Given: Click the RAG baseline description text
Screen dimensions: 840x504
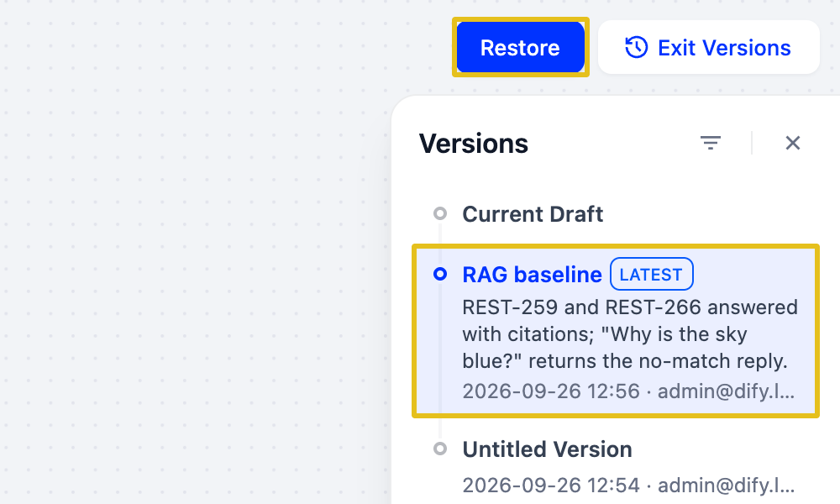Looking at the screenshot, I should click(631, 334).
